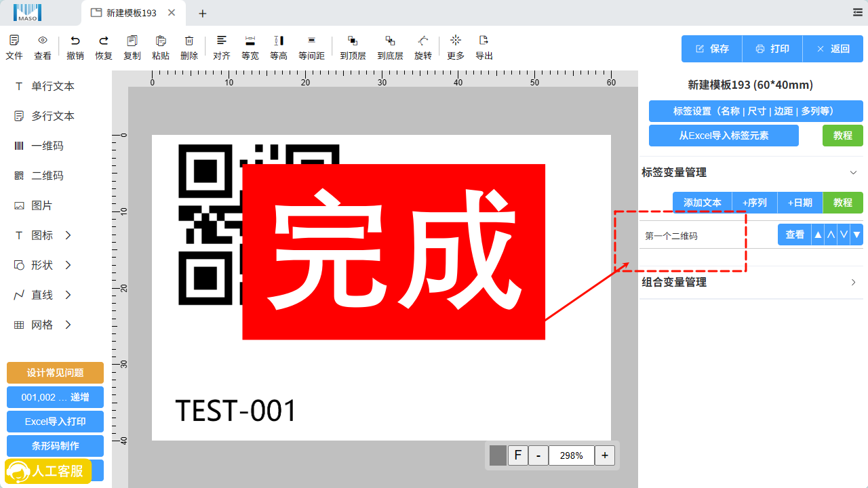This screenshot has height=488, width=868.
Task: Expand the 组合变量管理 section
Action: click(x=854, y=283)
